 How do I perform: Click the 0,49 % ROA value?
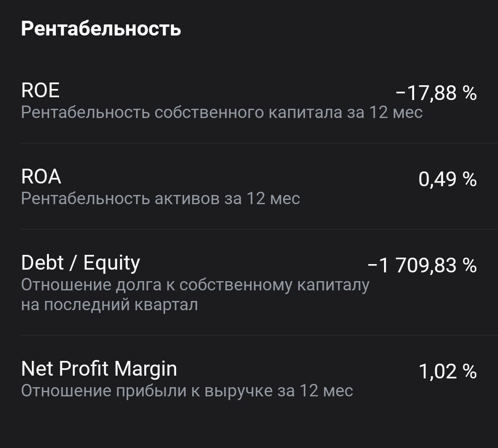pyautogui.click(x=447, y=179)
